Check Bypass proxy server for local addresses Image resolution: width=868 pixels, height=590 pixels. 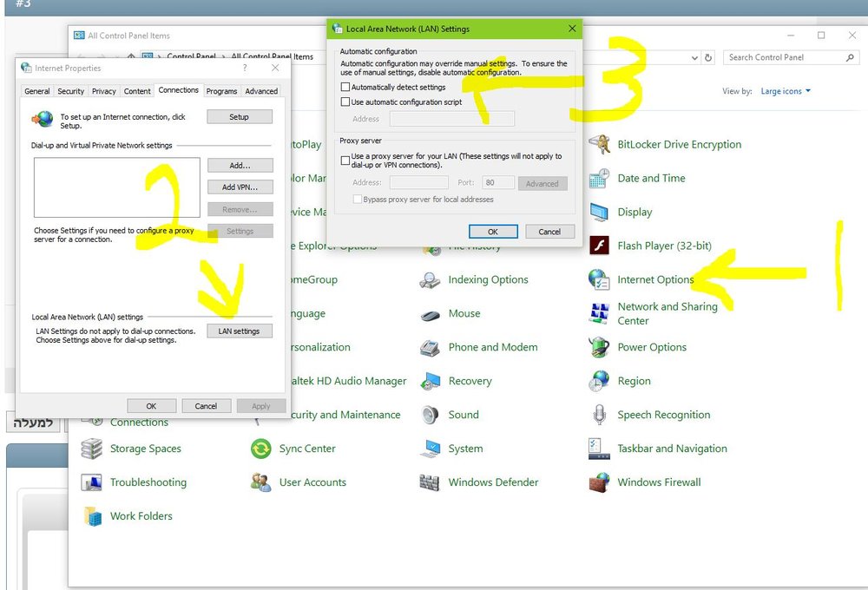click(x=358, y=200)
